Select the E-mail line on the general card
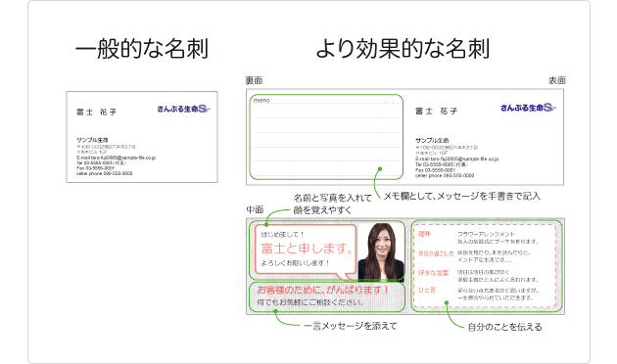Viewport: 617px width, 364px height. point(117,158)
